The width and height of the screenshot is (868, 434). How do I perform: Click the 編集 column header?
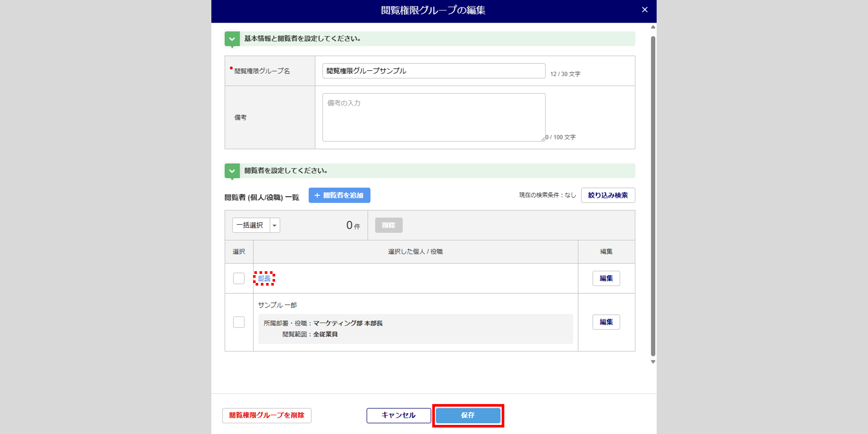coord(606,252)
